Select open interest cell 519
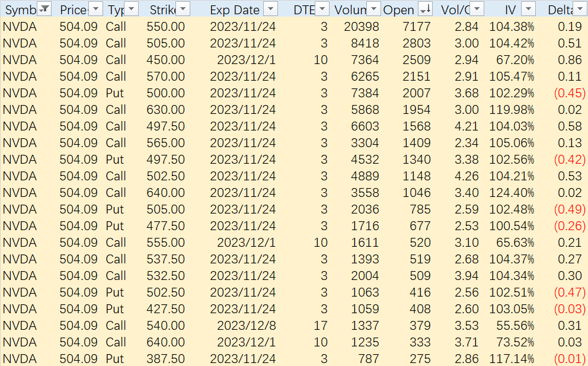This screenshot has width=588, height=366. [420, 259]
